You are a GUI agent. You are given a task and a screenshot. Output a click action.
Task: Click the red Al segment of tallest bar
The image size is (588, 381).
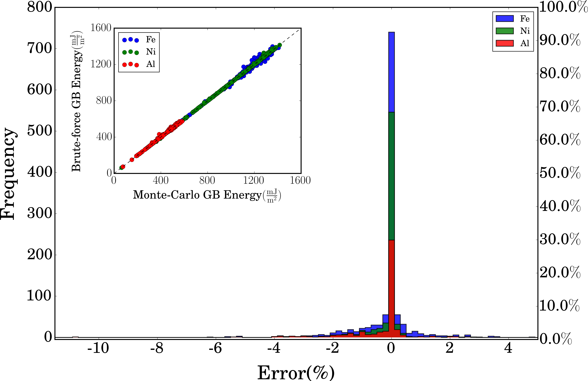[391, 289]
